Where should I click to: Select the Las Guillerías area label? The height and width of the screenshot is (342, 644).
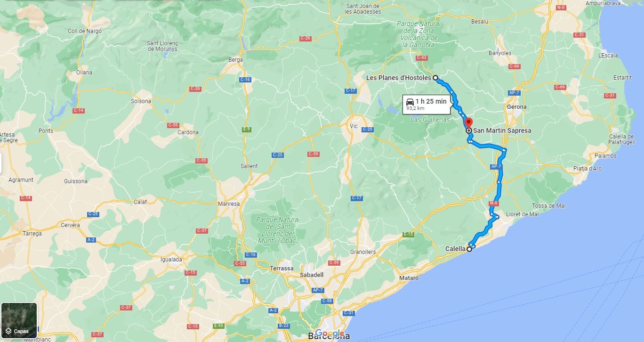(x=430, y=120)
